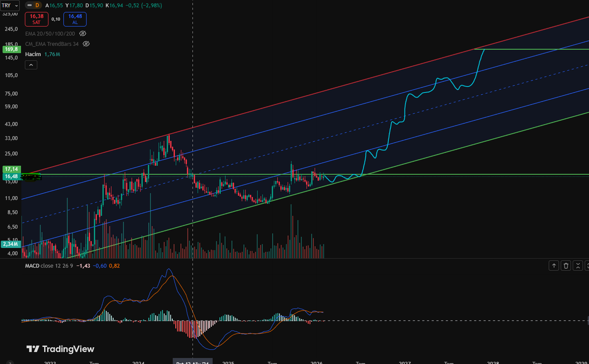Select the CM_EMA TrendBars 34 indicator name
This screenshot has height=364, width=589.
point(53,44)
